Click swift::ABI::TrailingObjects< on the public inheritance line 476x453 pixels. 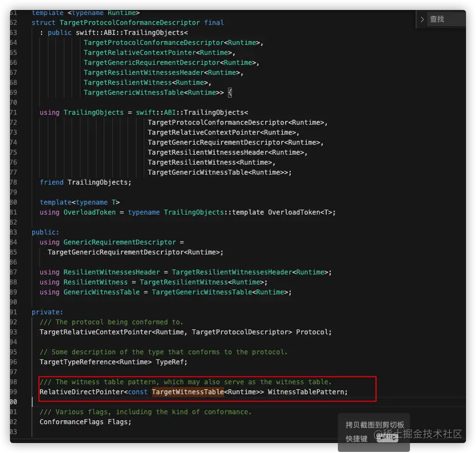[x=131, y=33]
